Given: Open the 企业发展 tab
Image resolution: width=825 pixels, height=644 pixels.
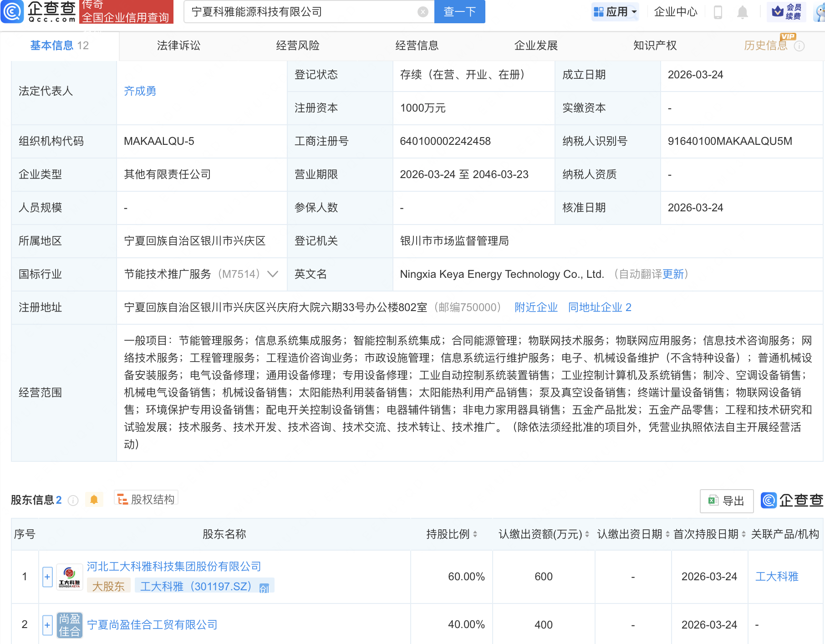Looking at the screenshot, I should [x=535, y=45].
